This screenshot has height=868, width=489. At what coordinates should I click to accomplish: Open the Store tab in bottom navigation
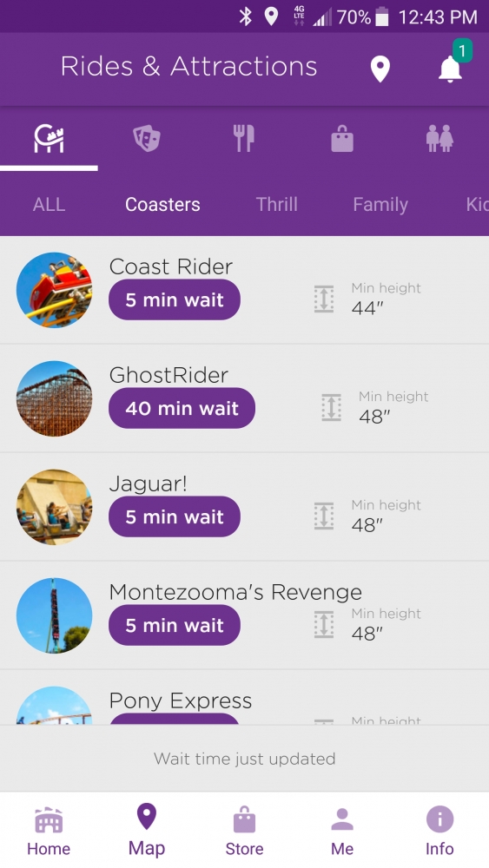tap(244, 831)
